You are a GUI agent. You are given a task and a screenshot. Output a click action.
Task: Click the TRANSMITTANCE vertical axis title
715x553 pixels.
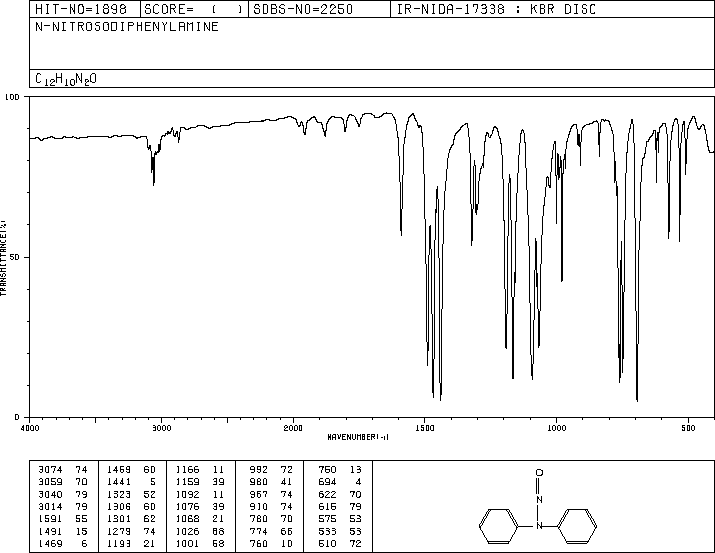5,257
